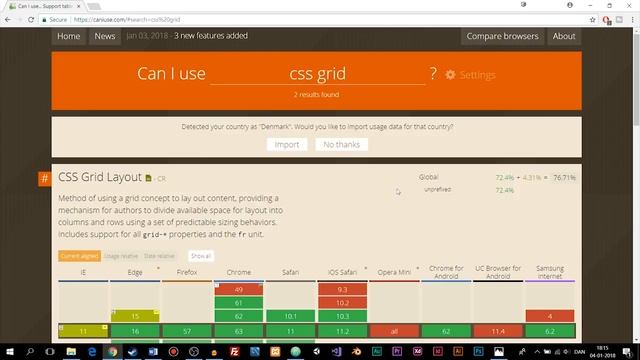Viewport: 640px width, 360px height.
Task: Open the Windows Start menu
Action: tap(10, 351)
